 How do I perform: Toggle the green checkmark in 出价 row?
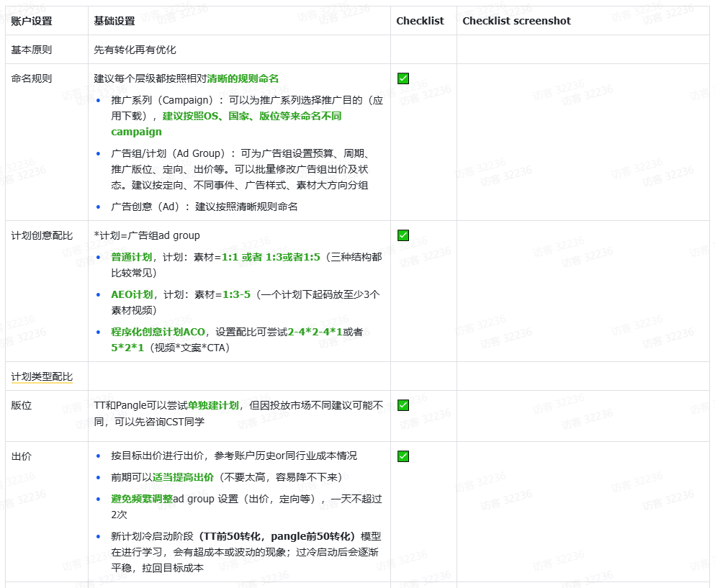(x=403, y=456)
